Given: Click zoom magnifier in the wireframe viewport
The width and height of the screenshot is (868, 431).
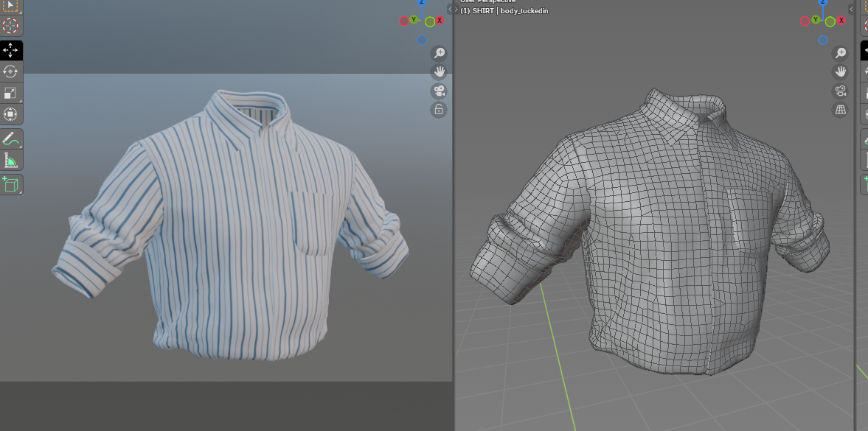Looking at the screenshot, I should pos(840,53).
